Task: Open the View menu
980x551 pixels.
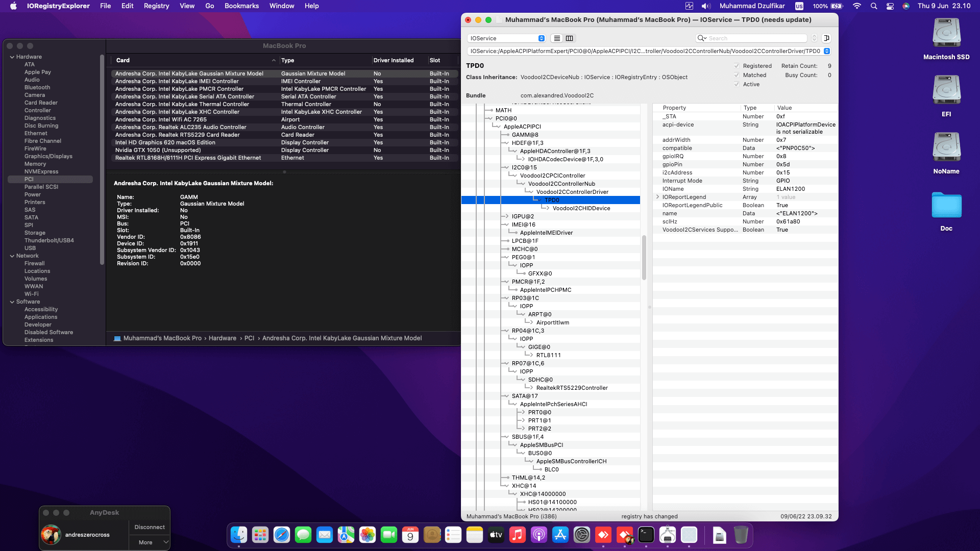Action: 187,6
